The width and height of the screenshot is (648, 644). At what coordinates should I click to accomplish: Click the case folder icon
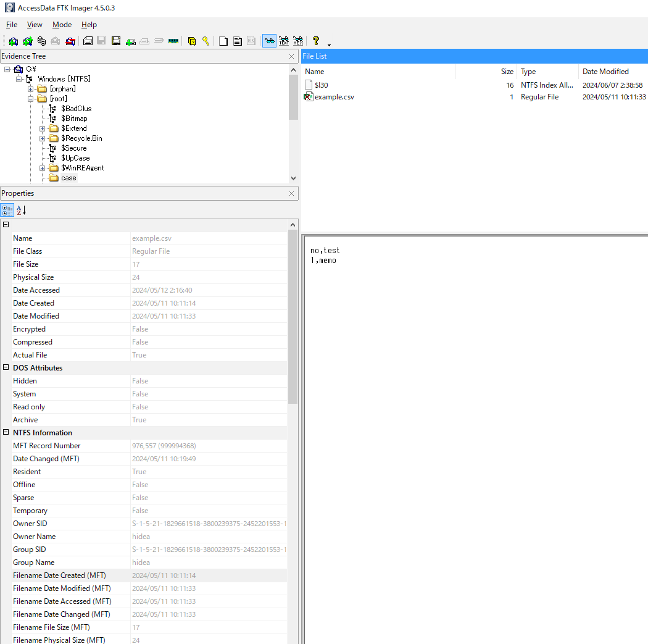54,178
